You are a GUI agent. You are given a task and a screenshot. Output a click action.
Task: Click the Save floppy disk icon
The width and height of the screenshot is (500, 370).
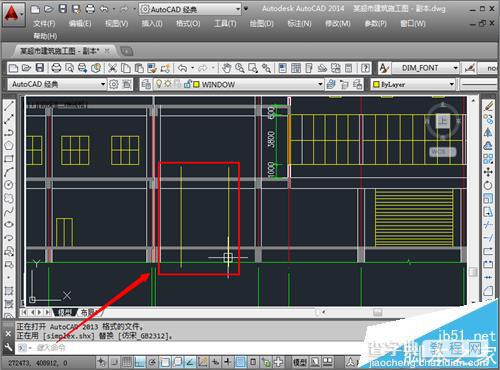tap(40, 68)
